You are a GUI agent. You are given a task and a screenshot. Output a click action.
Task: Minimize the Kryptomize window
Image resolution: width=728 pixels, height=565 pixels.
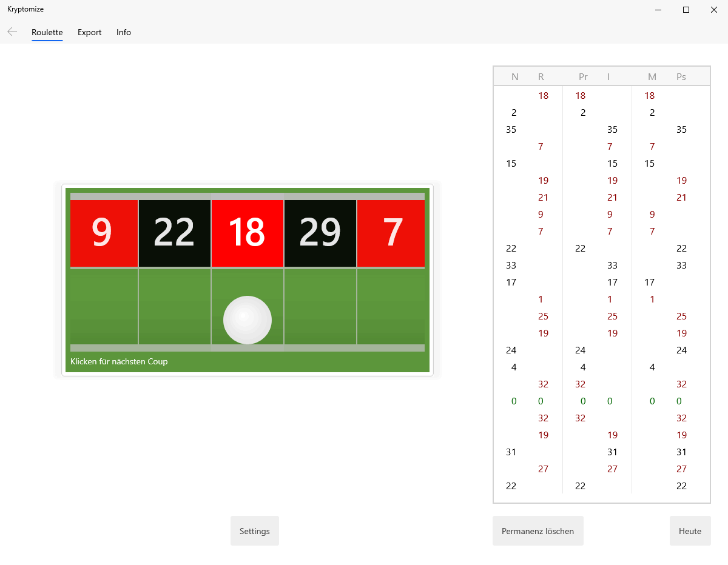[658, 10]
